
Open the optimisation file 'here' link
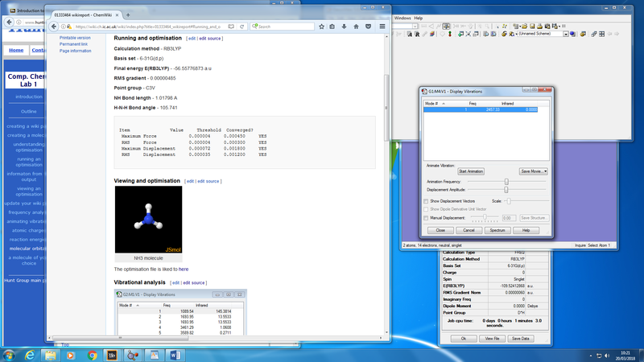coord(184,269)
